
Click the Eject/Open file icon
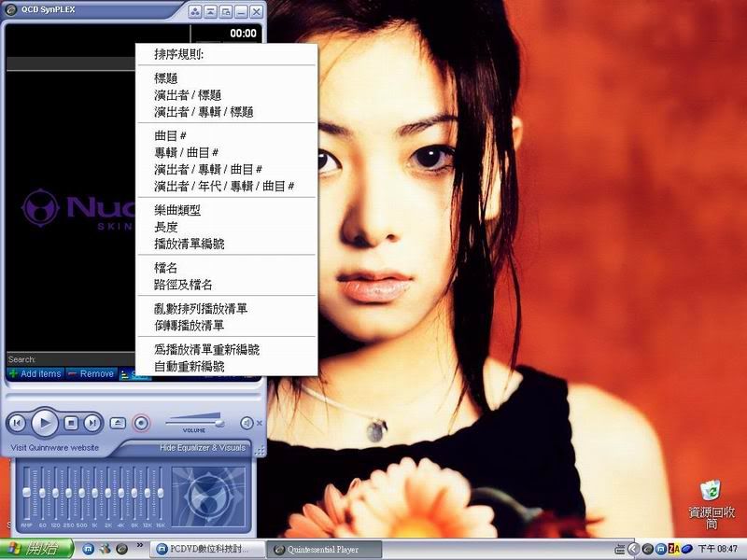pyautogui.click(x=118, y=423)
